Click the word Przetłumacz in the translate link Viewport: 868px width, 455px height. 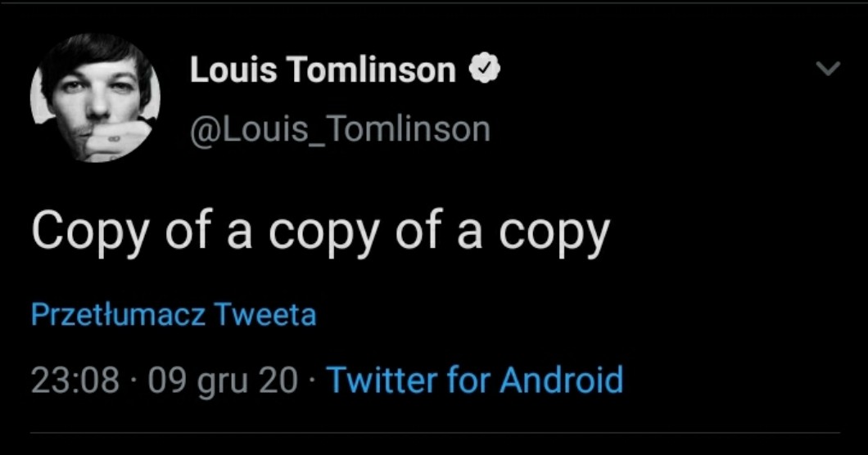118,314
